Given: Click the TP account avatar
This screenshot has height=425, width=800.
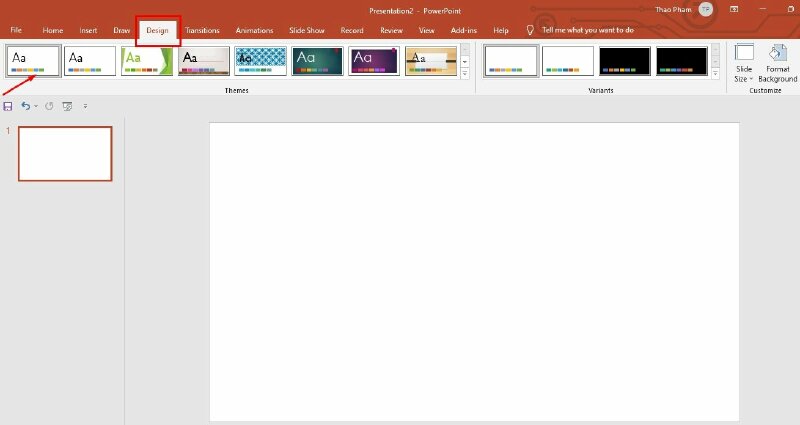Looking at the screenshot, I should tap(705, 9).
